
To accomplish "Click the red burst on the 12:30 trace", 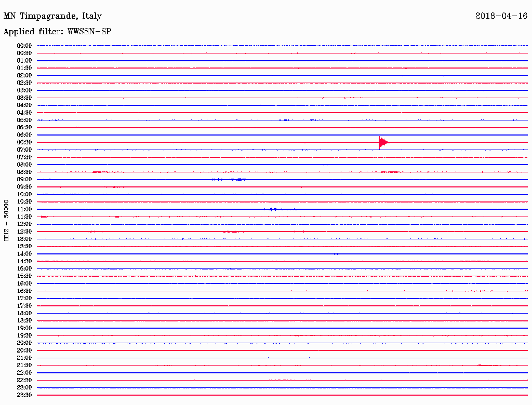I will pyautogui.click(x=231, y=232).
